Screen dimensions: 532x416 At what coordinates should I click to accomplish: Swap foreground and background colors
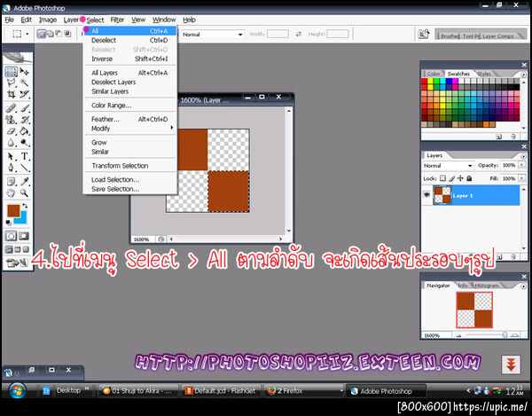click(x=25, y=206)
